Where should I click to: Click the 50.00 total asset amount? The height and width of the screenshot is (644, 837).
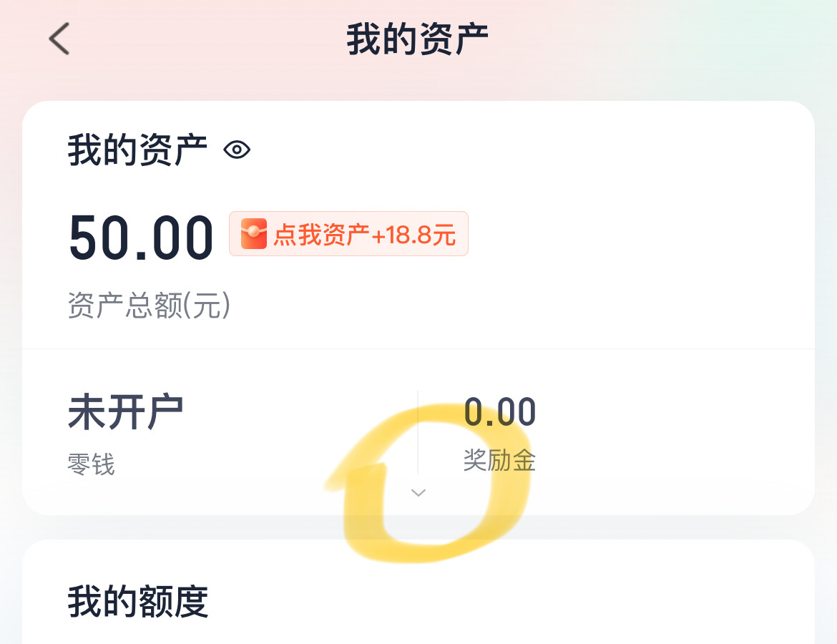(141, 238)
